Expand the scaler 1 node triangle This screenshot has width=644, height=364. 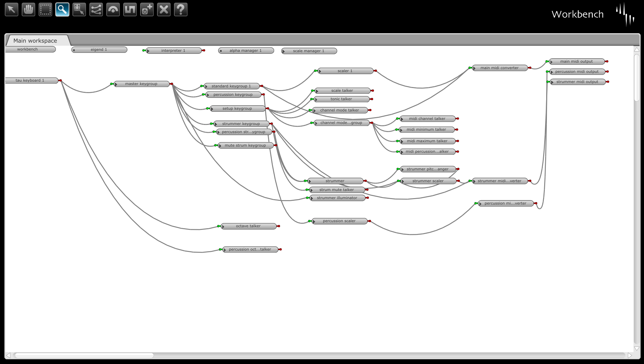(320, 71)
